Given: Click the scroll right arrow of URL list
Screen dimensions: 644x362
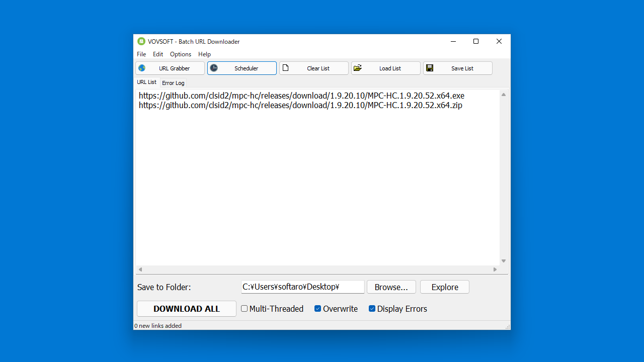Looking at the screenshot, I should (495, 269).
